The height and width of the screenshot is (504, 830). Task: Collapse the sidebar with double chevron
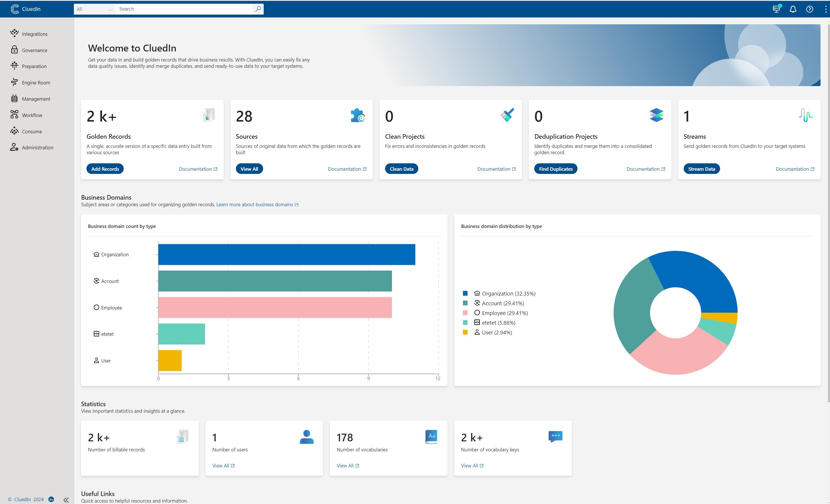click(x=66, y=500)
